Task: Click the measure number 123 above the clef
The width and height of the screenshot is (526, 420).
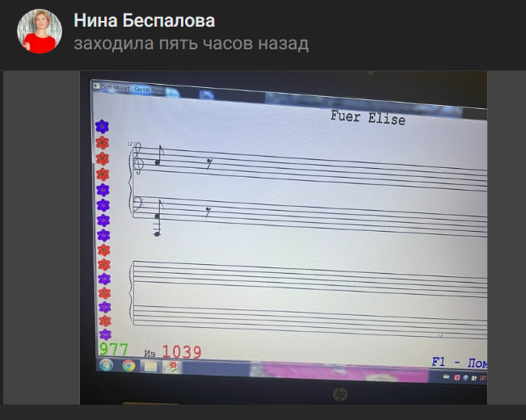Action: tap(131, 144)
